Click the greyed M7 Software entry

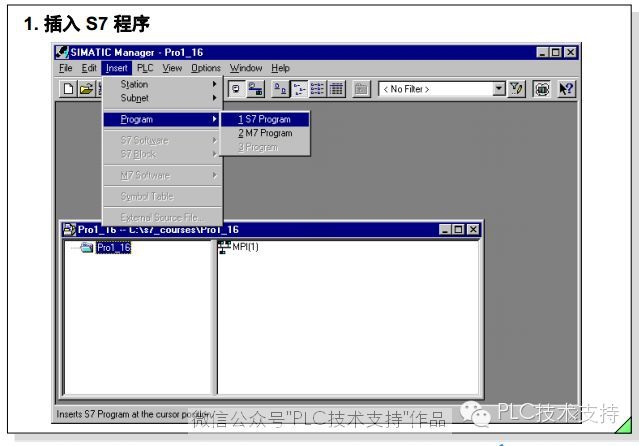[x=162, y=175]
